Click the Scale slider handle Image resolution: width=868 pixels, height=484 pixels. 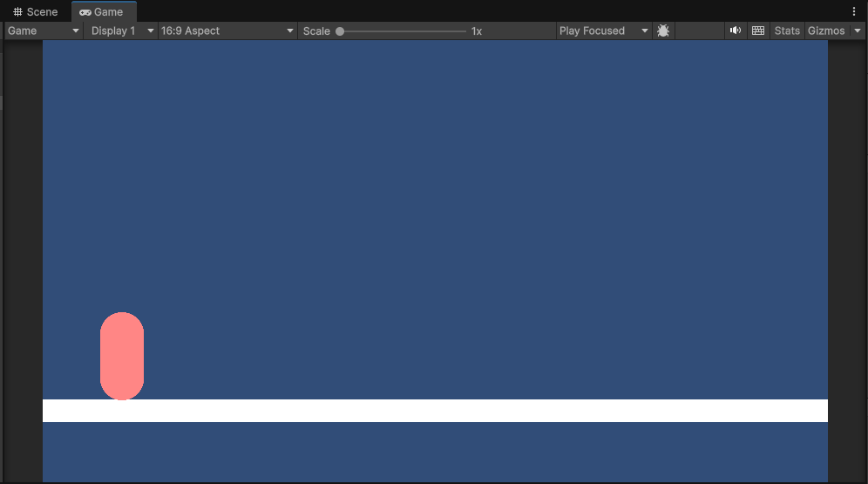[340, 31]
